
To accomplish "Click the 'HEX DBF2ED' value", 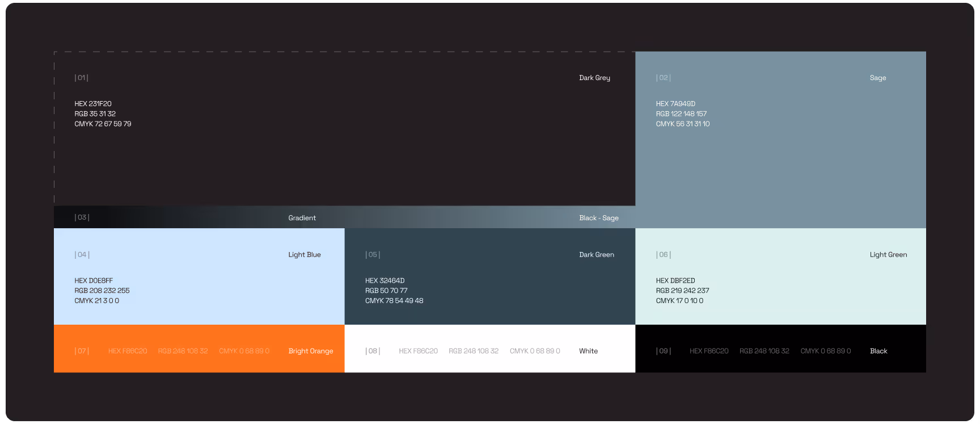I will (675, 281).
